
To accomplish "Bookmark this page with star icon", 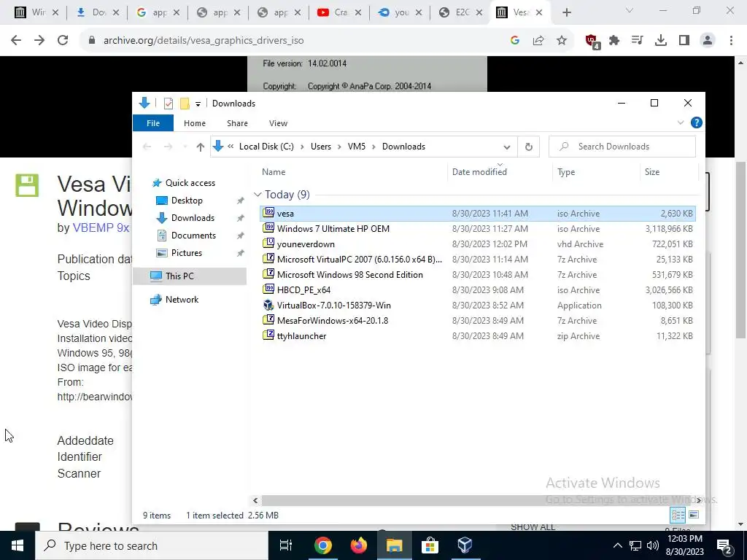I will 562,41.
